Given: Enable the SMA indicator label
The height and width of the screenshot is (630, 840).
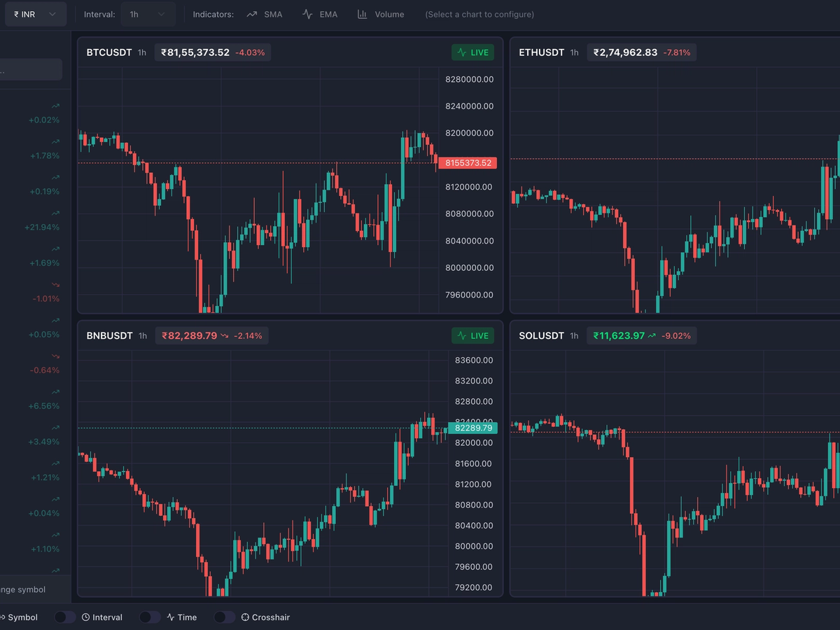Looking at the screenshot, I should pyautogui.click(x=273, y=14).
